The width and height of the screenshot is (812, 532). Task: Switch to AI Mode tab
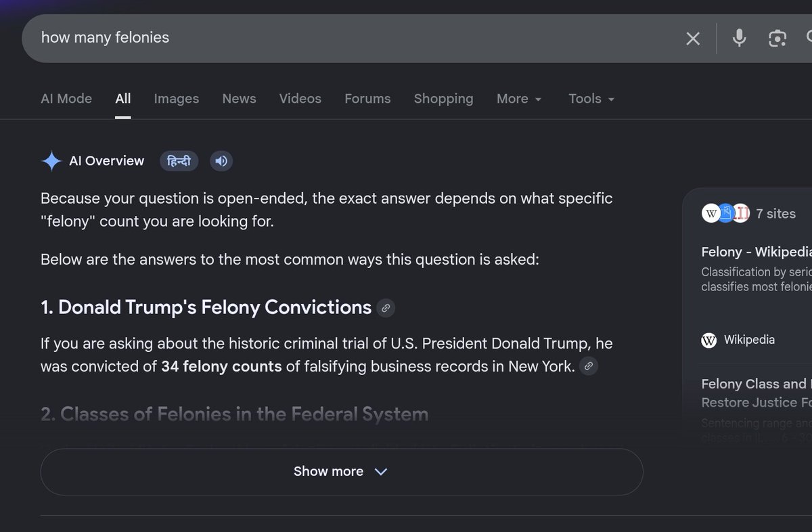(66, 99)
